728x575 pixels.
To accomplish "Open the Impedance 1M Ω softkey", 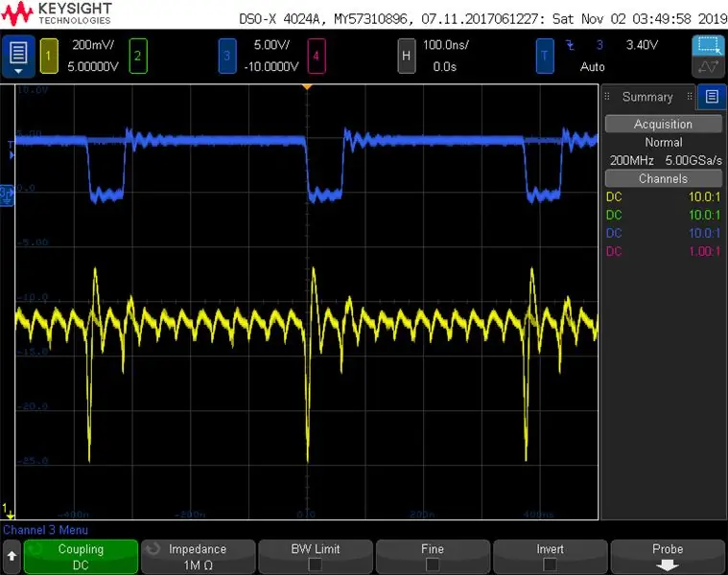I will [x=199, y=557].
